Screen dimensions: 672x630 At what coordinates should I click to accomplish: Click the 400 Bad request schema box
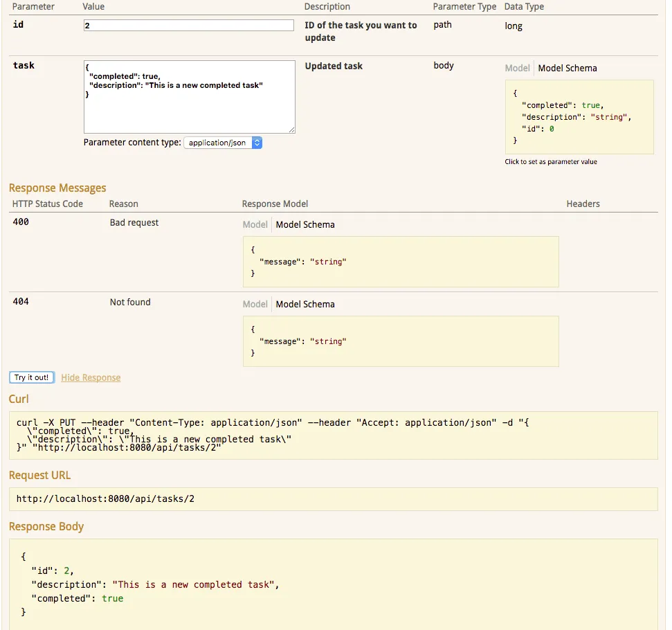click(400, 262)
